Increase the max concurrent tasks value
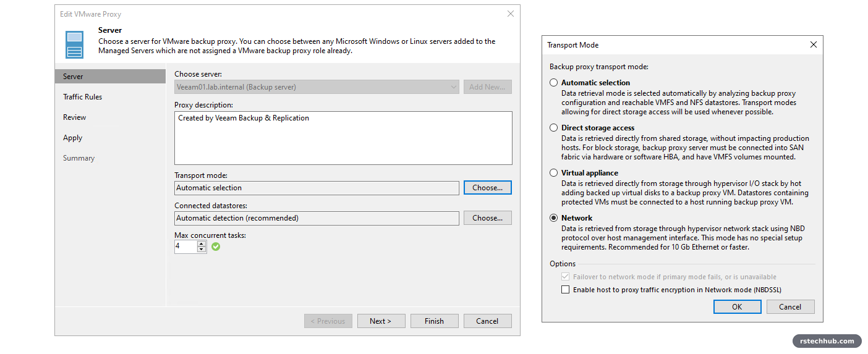868x354 pixels. point(202,243)
